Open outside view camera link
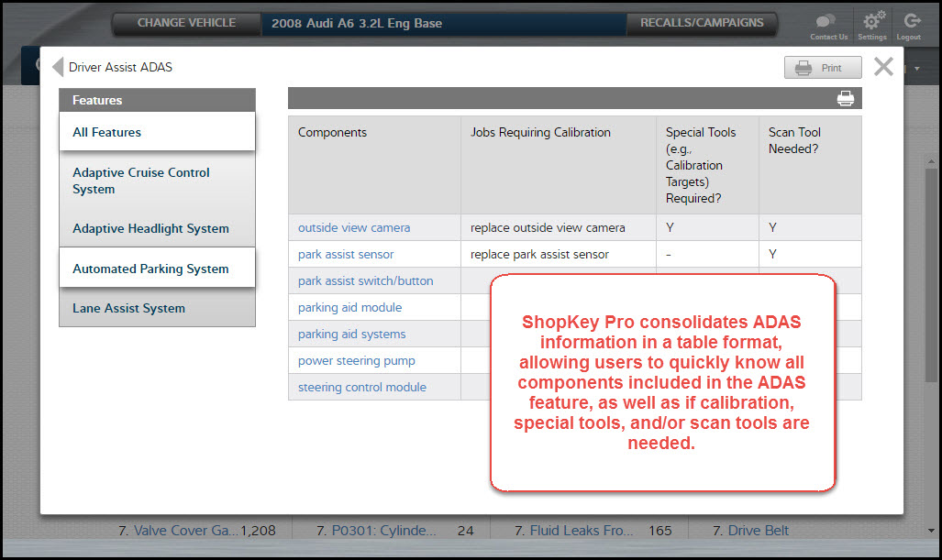Image resolution: width=942 pixels, height=560 pixels. pos(354,228)
